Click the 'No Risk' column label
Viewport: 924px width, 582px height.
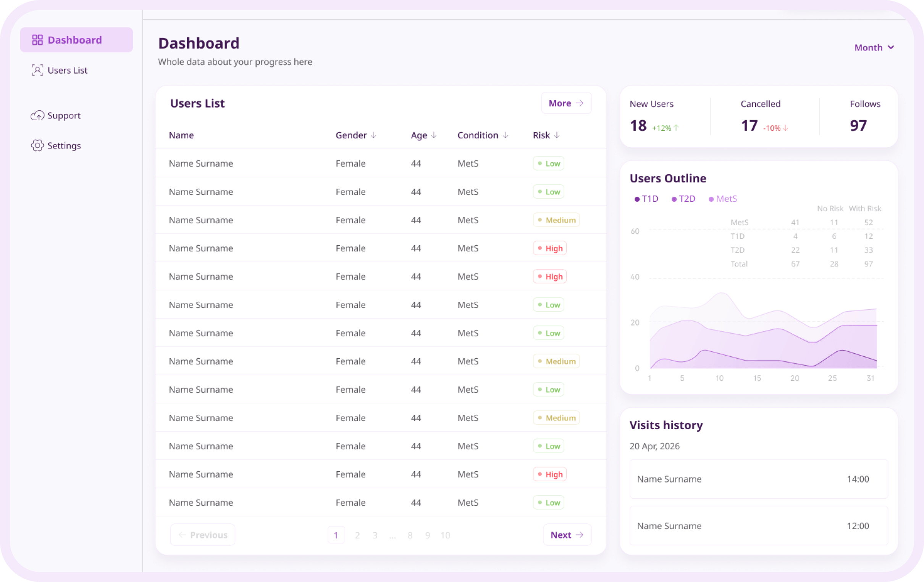(x=830, y=209)
